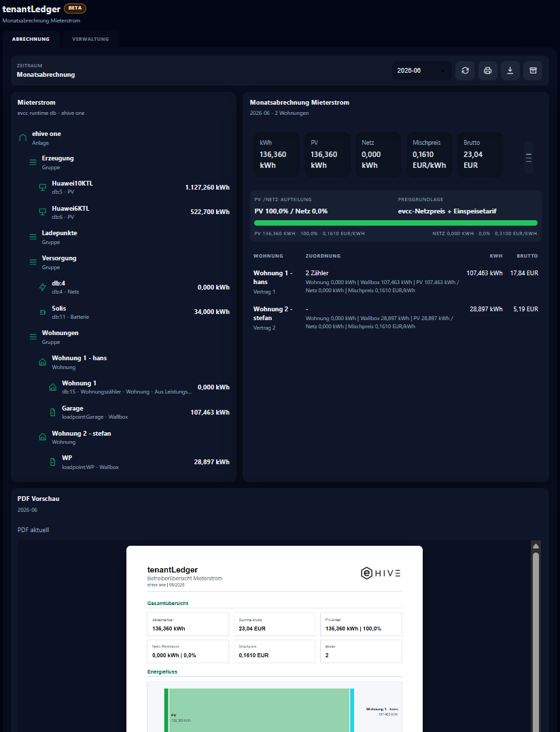Image resolution: width=560 pixels, height=732 pixels.
Task: Open the 2026-06 period dropdown
Action: [x=421, y=71]
